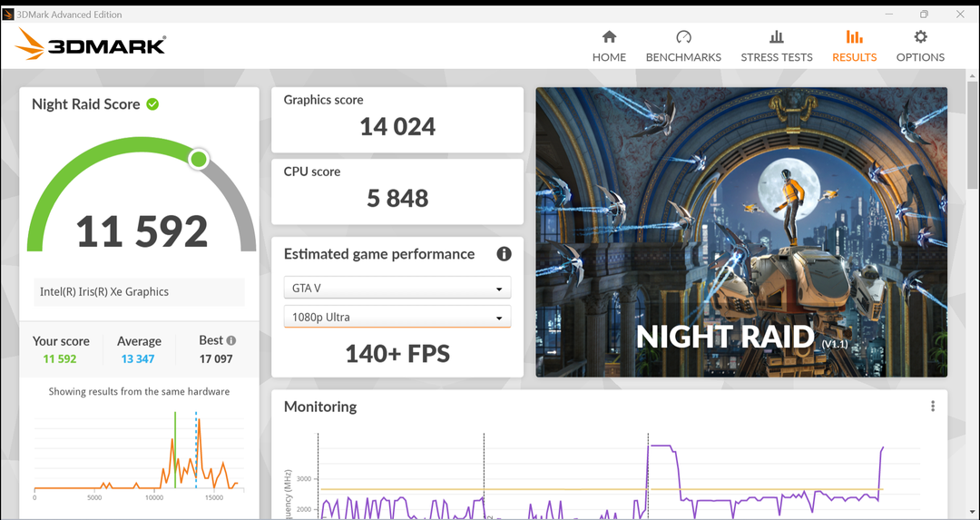Open the Home icon in navigation
Image resolution: width=980 pixels, height=520 pixels.
(609, 37)
